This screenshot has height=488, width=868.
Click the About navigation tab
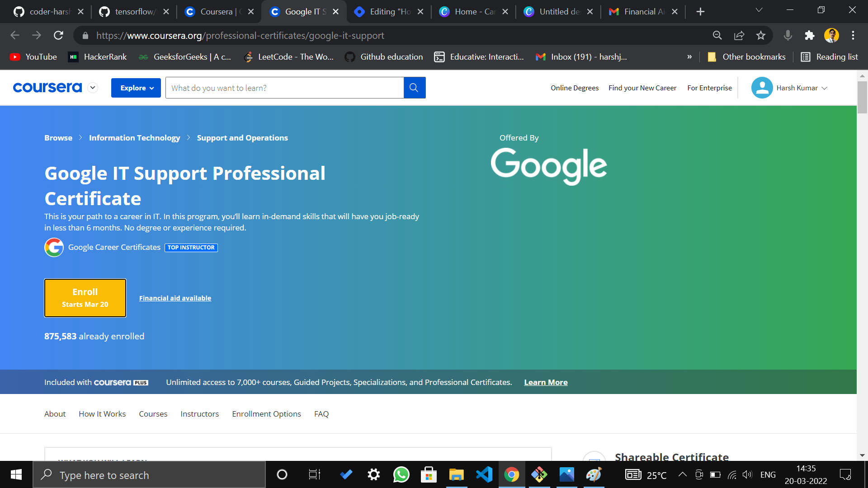(55, 413)
